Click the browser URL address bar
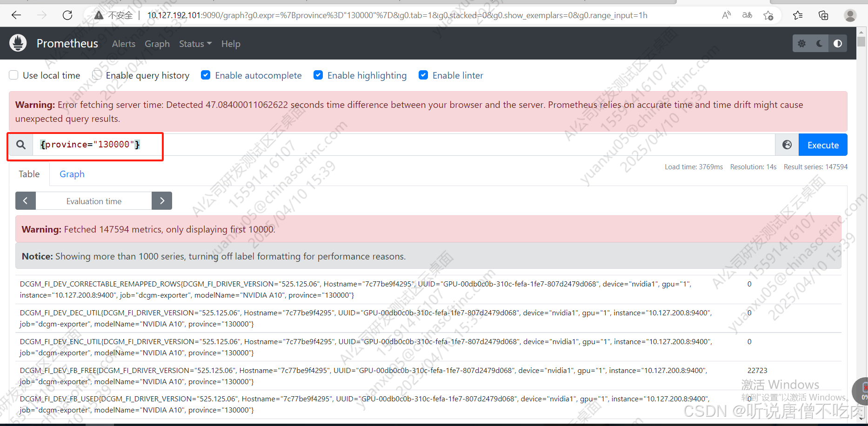 [397, 15]
